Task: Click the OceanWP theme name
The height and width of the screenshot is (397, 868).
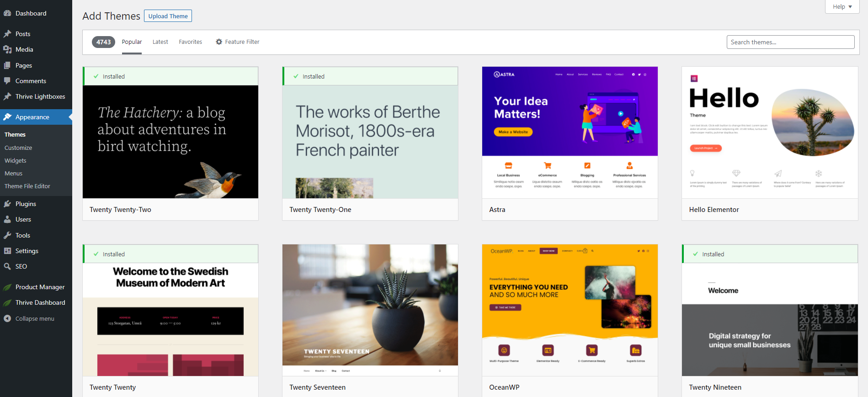Action: [504, 387]
